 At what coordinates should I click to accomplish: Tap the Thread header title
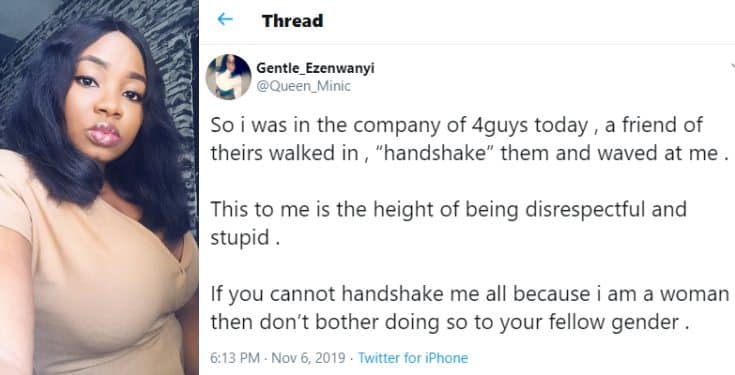pos(292,21)
